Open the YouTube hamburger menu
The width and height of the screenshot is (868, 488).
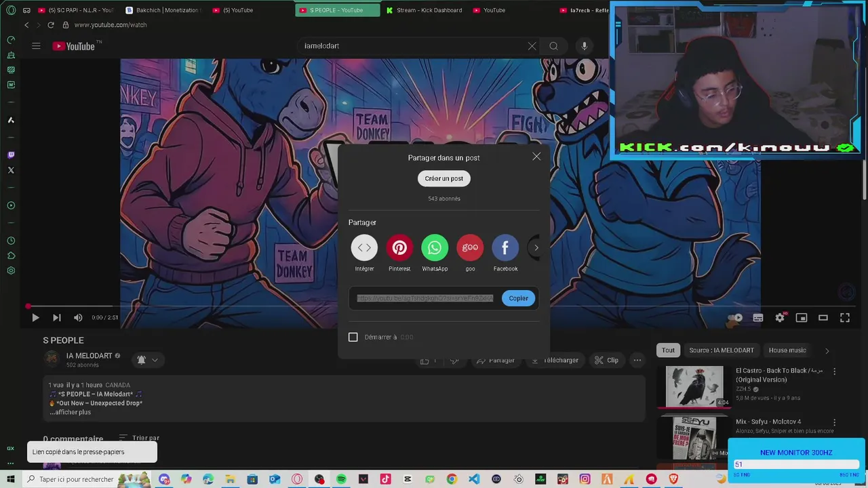[36, 46]
